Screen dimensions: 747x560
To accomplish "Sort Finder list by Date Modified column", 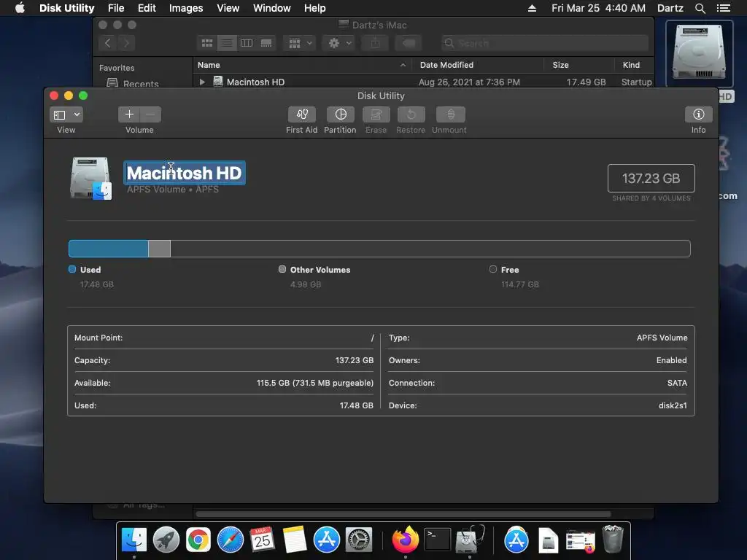I will pos(478,65).
